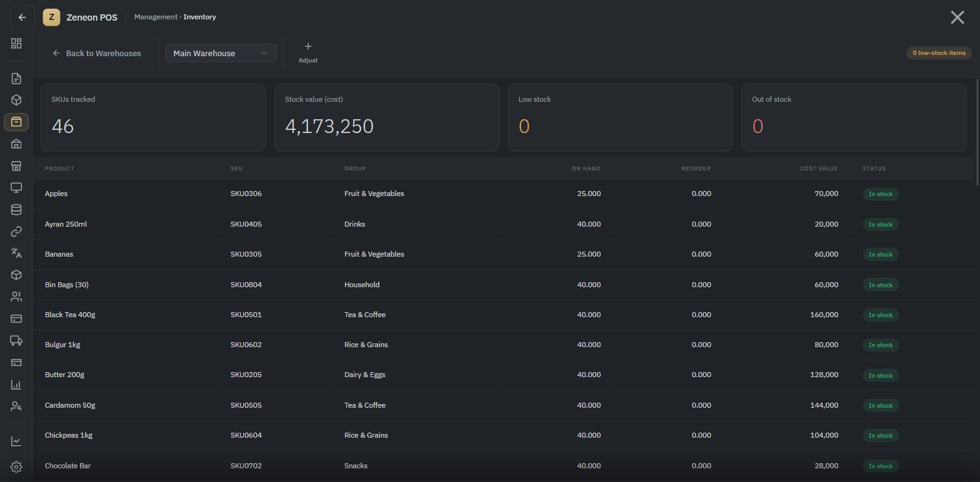980x482 pixels.
Task: Open the line chart analytics sidebar icon
Action: coord(16,441)
